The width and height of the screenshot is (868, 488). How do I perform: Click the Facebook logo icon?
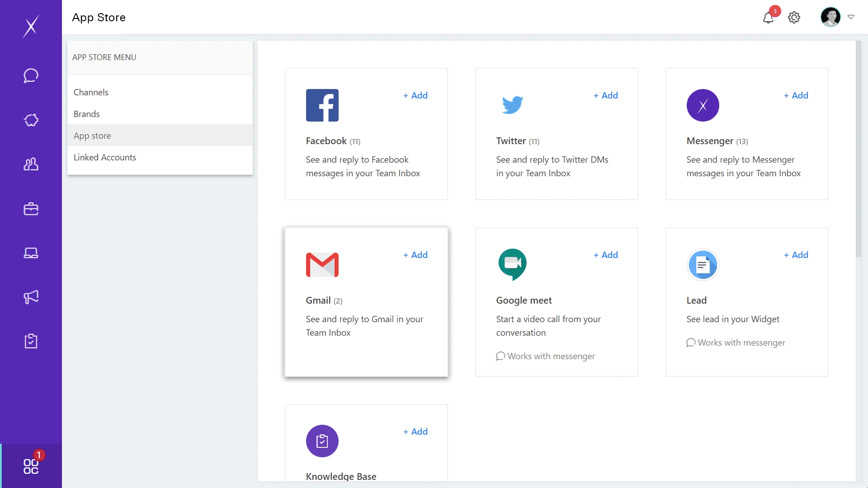322,105
